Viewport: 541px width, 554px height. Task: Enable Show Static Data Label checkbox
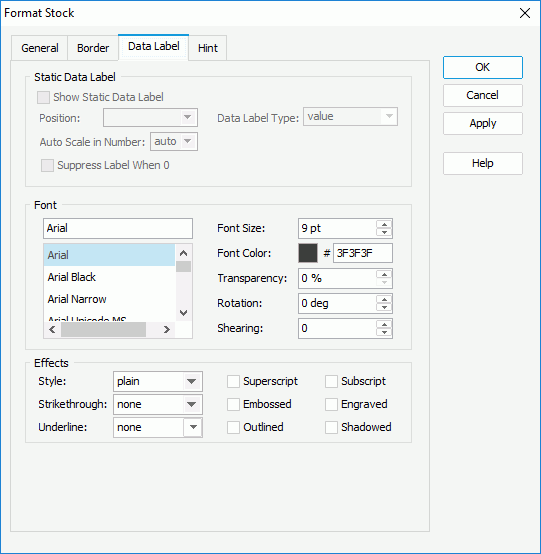tap(43, 97)
